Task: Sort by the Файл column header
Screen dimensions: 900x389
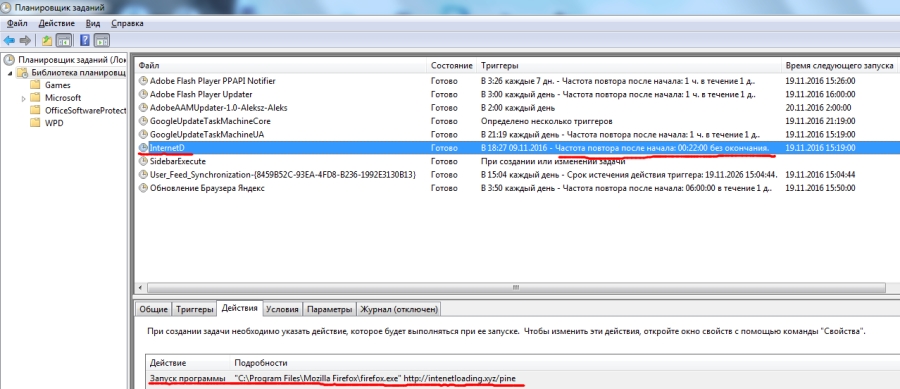Action: (281, 65)
